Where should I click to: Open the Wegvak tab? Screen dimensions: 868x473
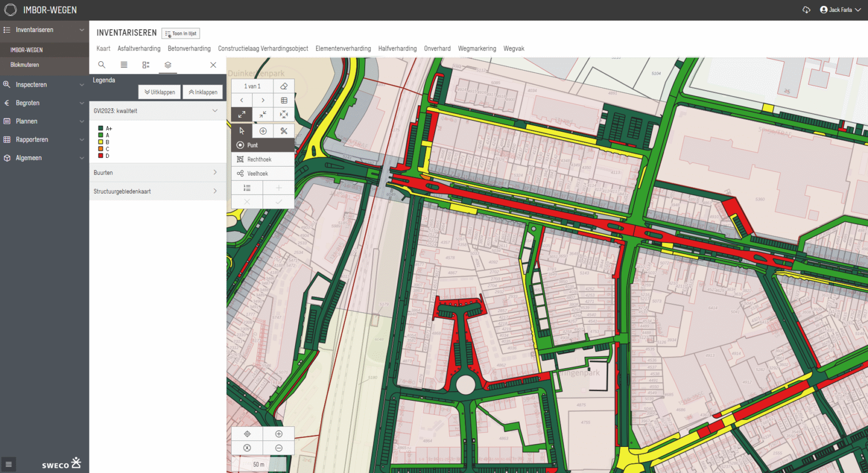514,48
